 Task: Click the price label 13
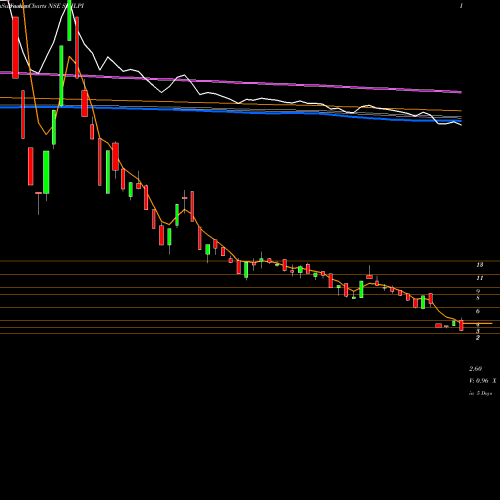480,265
